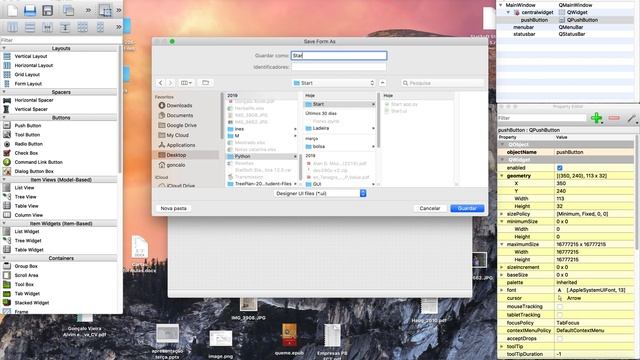Apply Lay Out Vertically from toolbar
Screen dimensions: 640x360
coord(30,27)
